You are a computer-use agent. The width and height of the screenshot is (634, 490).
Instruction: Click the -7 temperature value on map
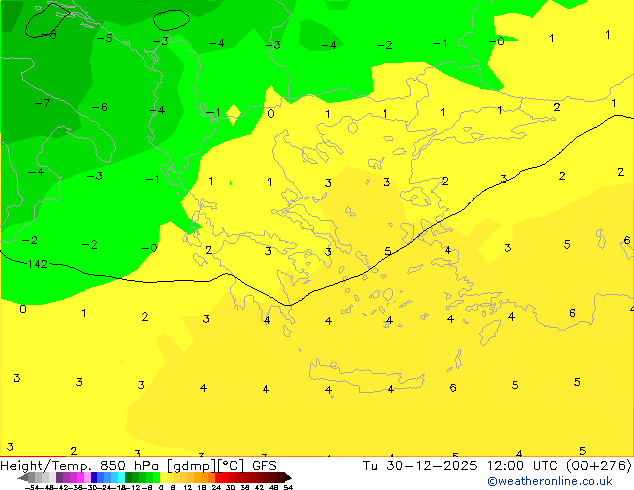click(x=42, y=103)
